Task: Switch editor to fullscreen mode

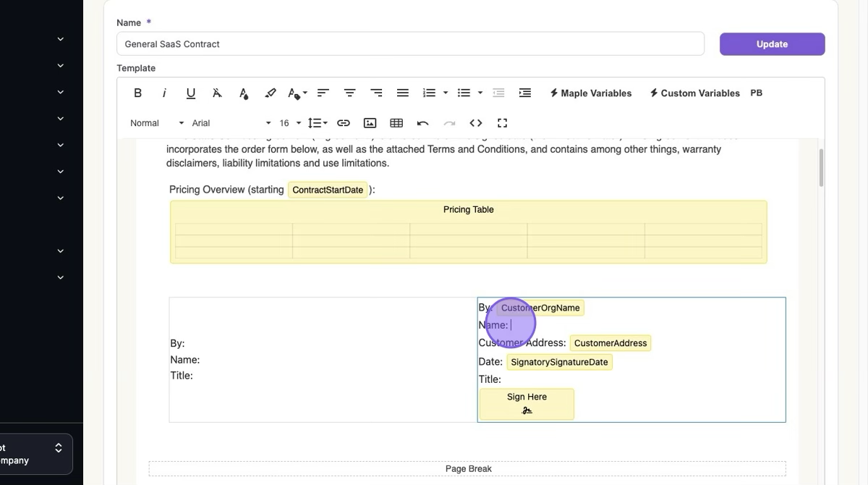Action: pyautogui.click(x=503, y=123)
